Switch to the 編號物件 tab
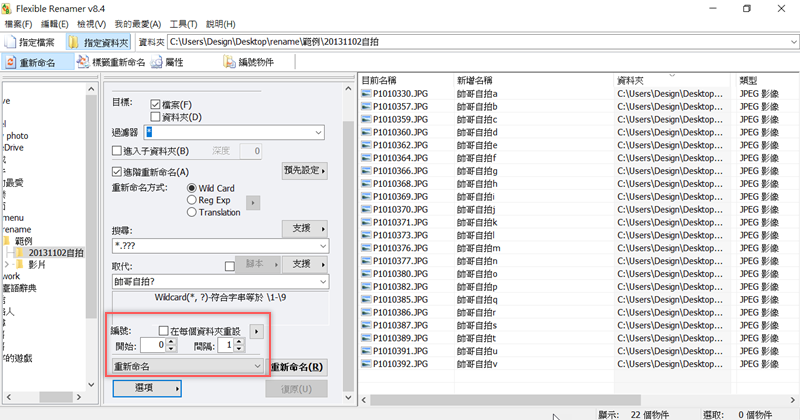The width and height of the screenshot is (800, 420). coord(249,62)
